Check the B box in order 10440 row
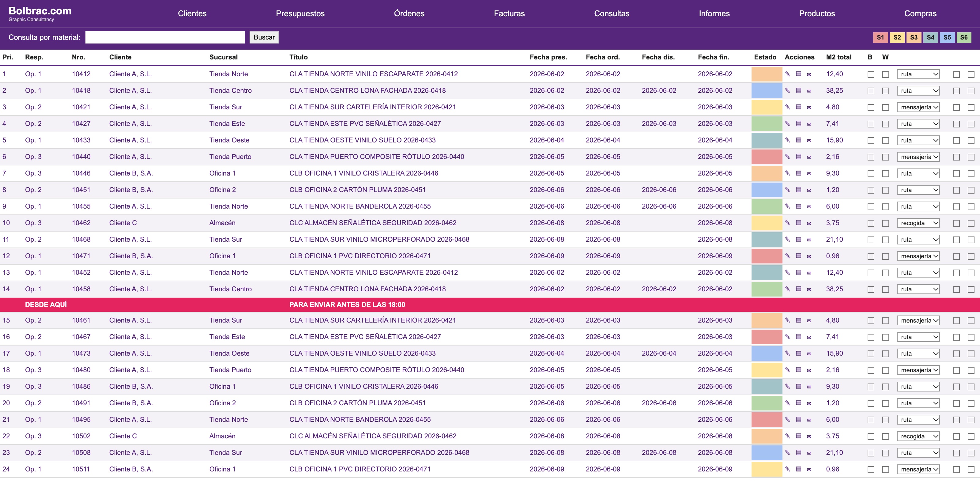This screenshot has height=484, width=980. 871,157
